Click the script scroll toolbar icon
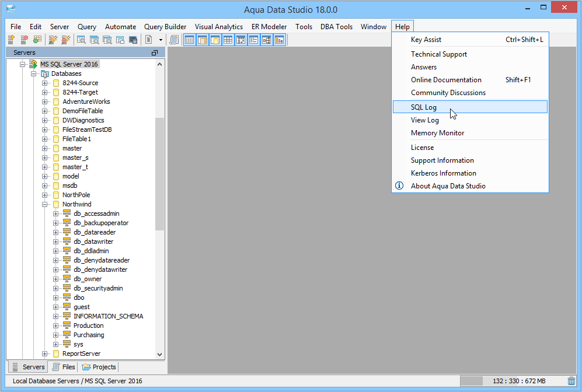The width and height of the screenshot is (582, 392). point(174,40)
